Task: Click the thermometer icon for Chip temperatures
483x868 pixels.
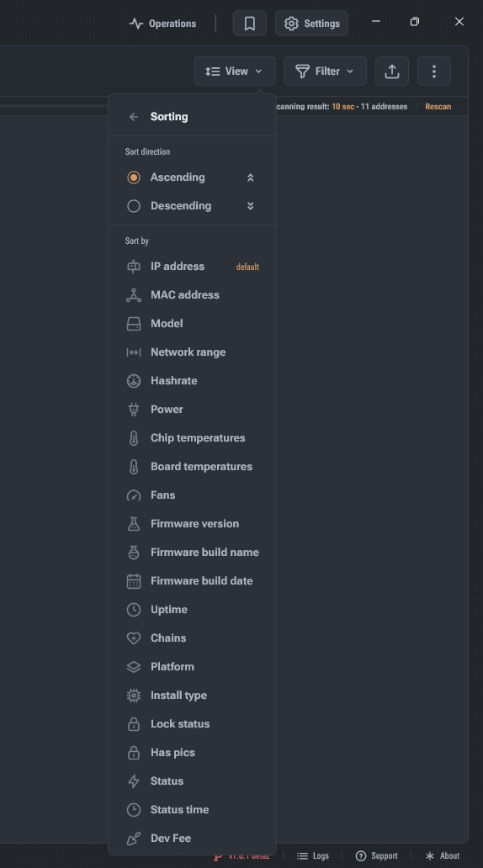Action: point(134,438)
